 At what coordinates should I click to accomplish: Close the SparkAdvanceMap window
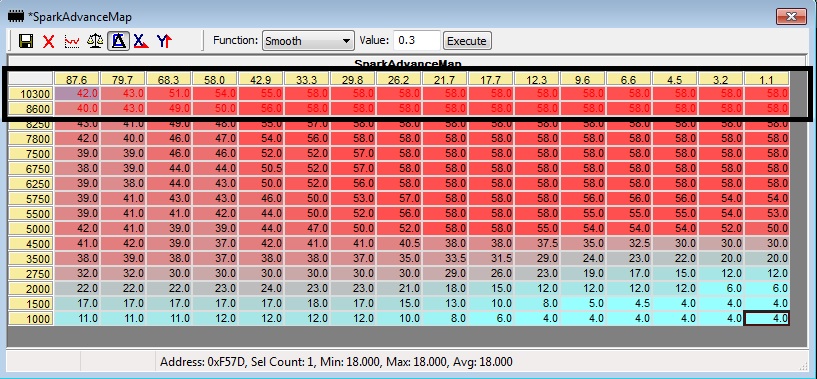click(791, 17)
